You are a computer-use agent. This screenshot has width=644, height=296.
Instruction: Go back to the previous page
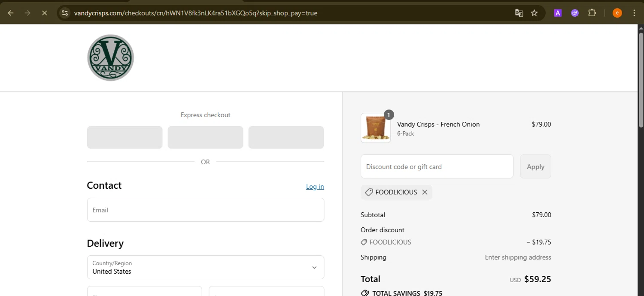[11, 13]
